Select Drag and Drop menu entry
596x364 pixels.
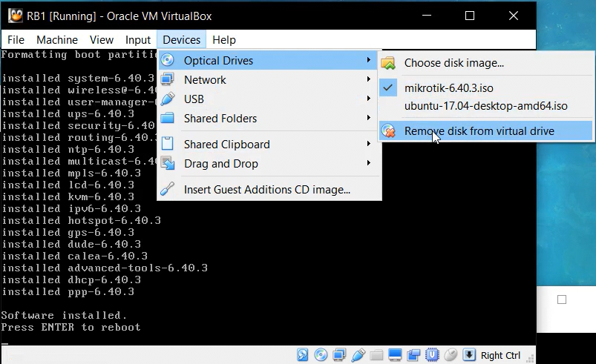tap(268, 164)
